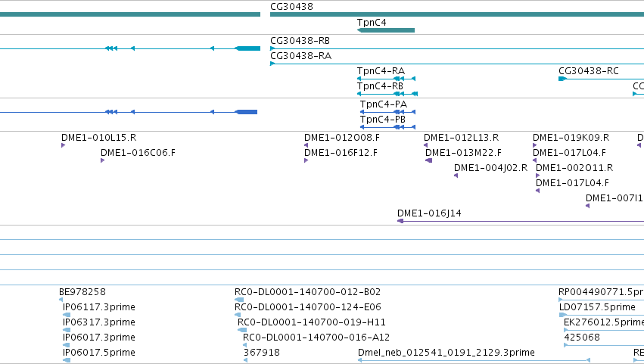Click the Dmel_neb_012541_0191_2129.3prime label
The width and height of the screenshot is (644, 364).
tap(446, 353)
